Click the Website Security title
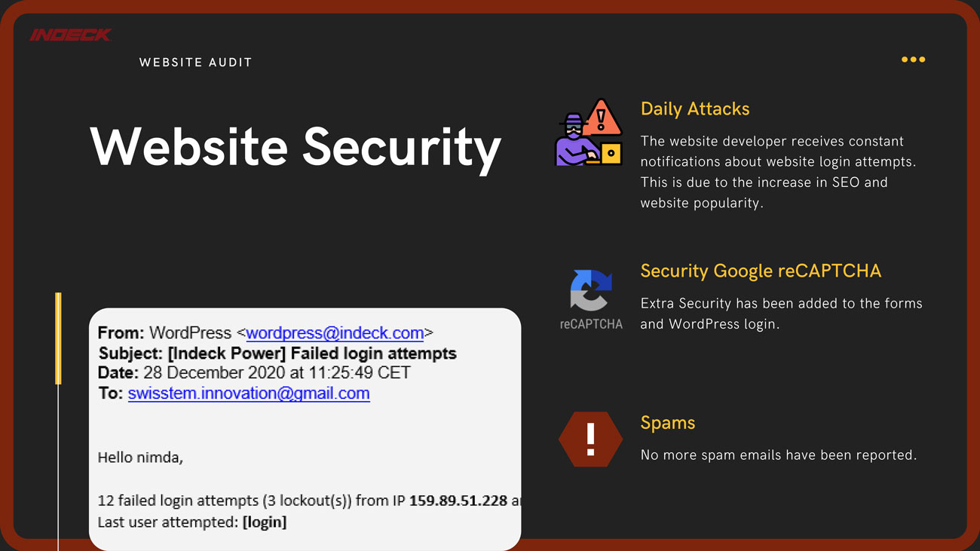Viewport: 980px width, 551px height. click(x=296, y=146)
